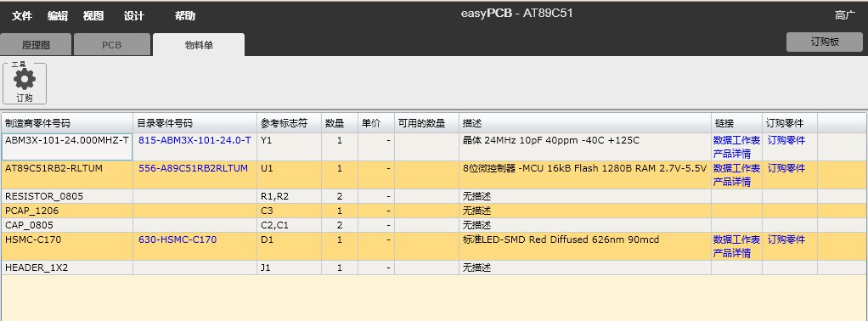Click the 订购零件 column header
The width and height of the screenshot is (868, 321).
790,123
